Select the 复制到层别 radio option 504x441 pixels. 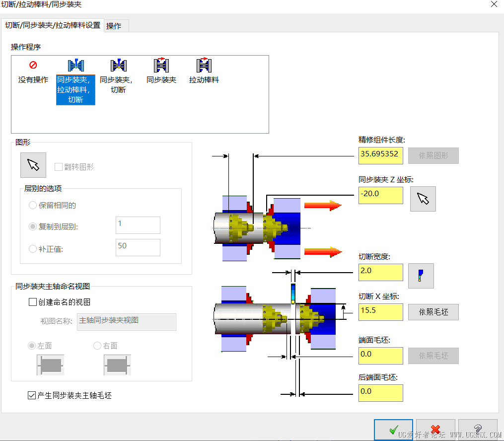32,226
